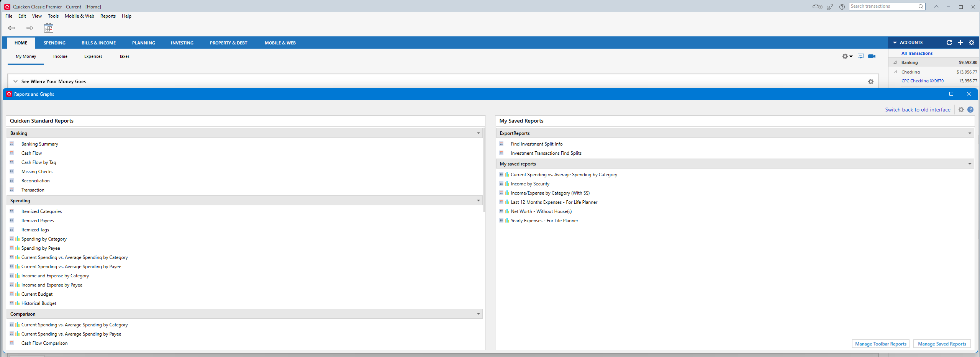Collapse the ExportReports saved section

(970, 133)
